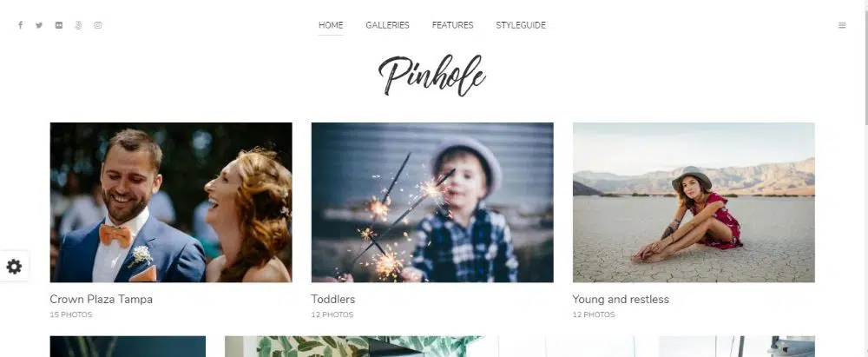Click the wedding couple photo thumbnail
The image size is (868, 357).
pyautogui.click(x=171, y=202)
